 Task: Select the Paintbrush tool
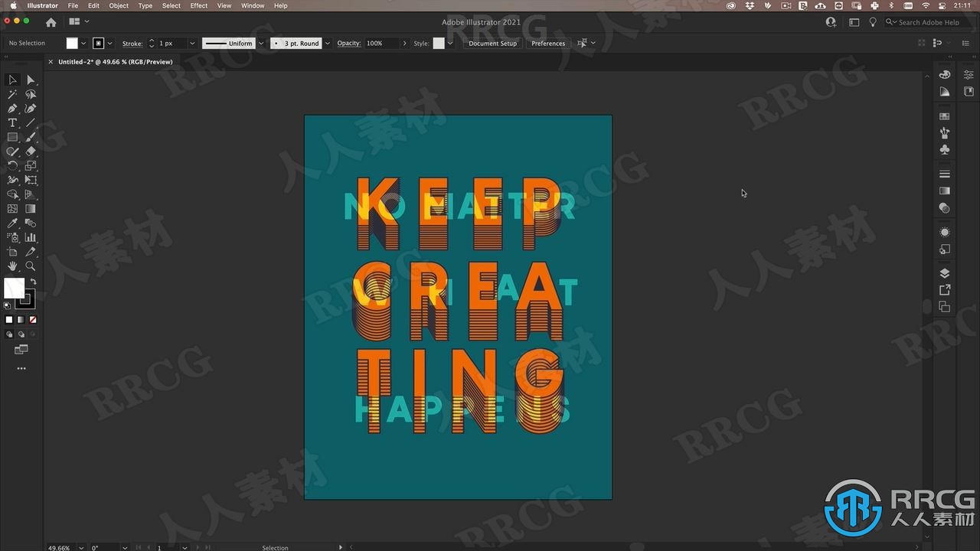(31, 137)
